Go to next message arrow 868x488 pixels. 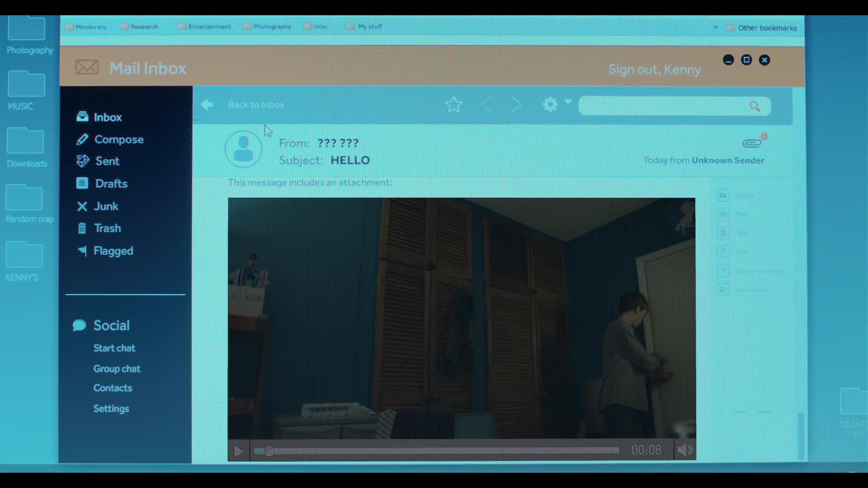click(516, 105)
